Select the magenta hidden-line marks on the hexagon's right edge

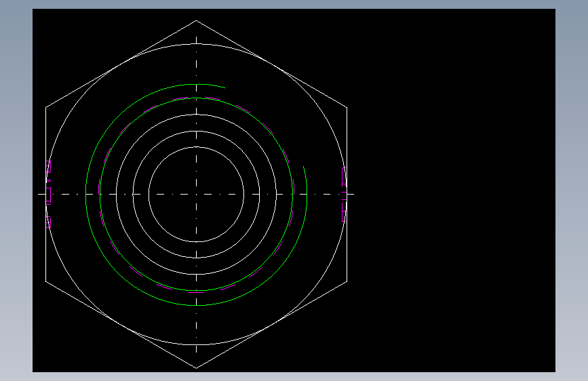344,195
